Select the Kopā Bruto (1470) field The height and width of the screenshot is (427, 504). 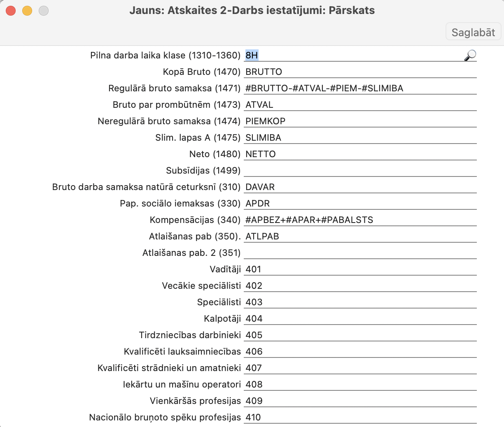tap(360, 72)
